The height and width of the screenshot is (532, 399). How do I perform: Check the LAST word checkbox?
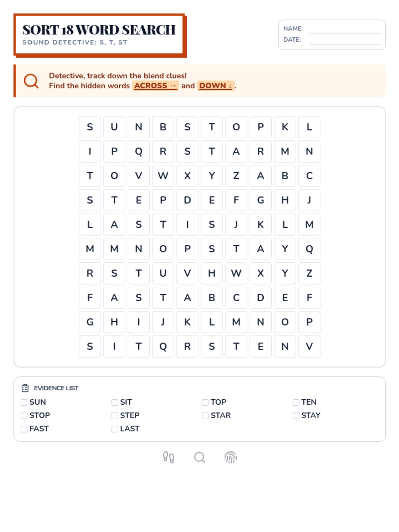click(x=115, y=429)
